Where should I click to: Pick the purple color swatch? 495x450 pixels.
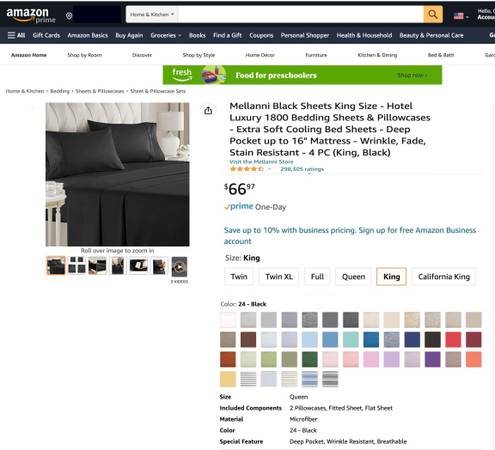(x=433, y=359)
